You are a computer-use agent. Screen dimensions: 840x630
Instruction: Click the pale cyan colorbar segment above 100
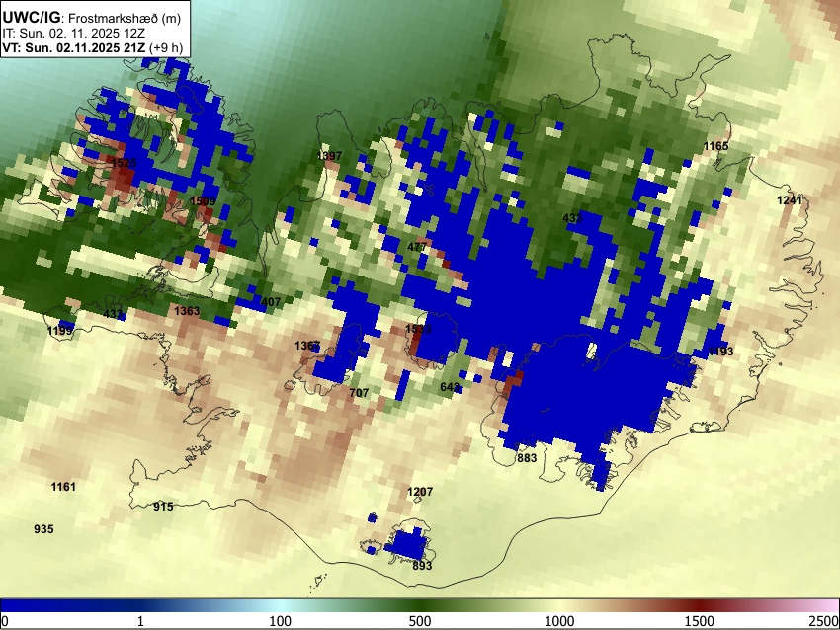pyautogui.click(x=281, y=605)
